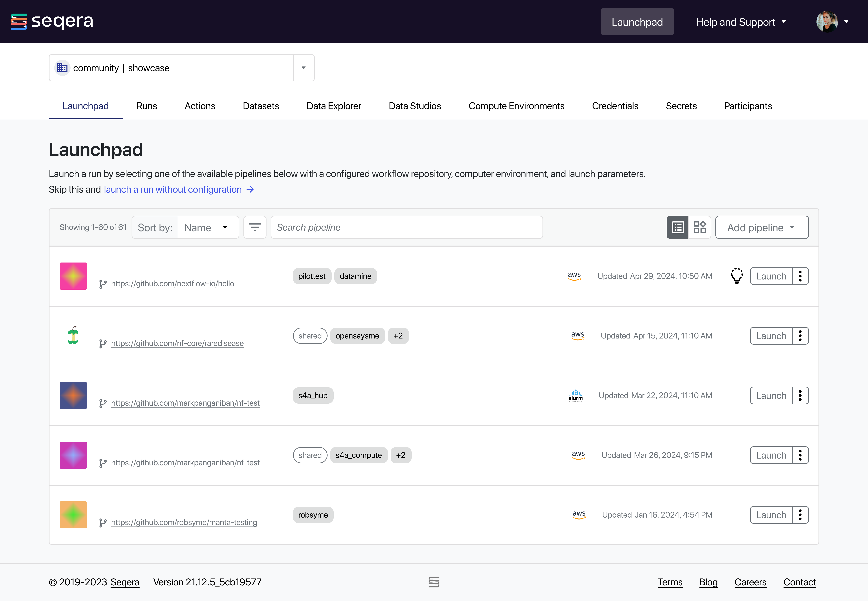The width and height of the screenshot is (868, 601).
Task: Open the Sort by Name dropdown
Action: tap(209, 227)
